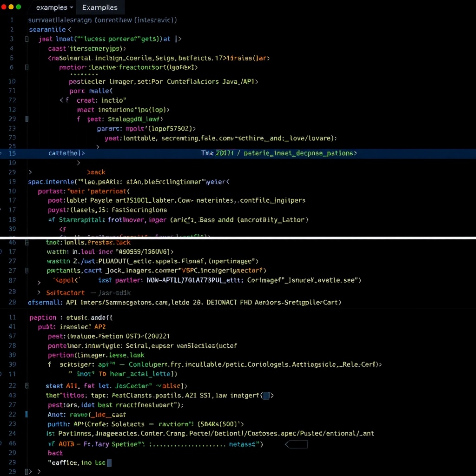Click the gutter marker on the "Stalaggd0_lew" line

point(27,119)
